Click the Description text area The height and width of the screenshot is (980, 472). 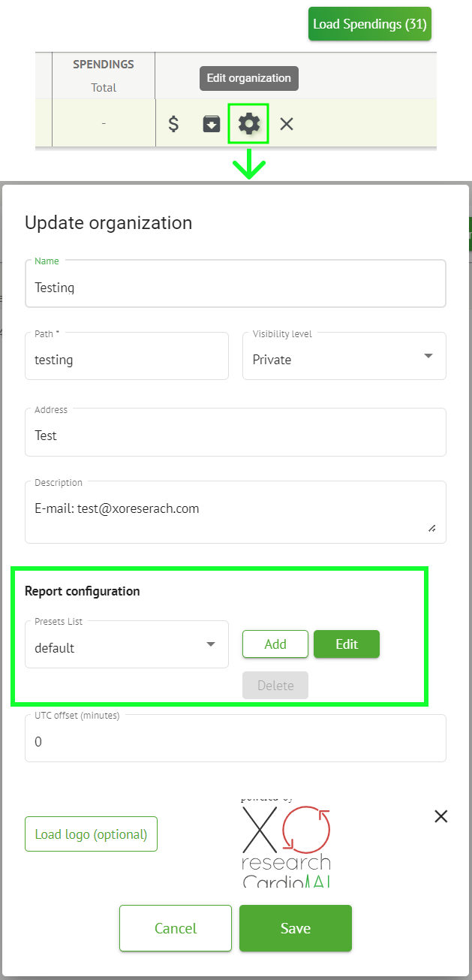click(236, 515)
